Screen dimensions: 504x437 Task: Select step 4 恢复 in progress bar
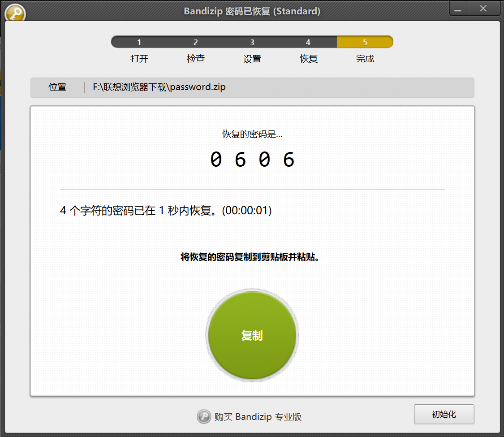(308, 42)
